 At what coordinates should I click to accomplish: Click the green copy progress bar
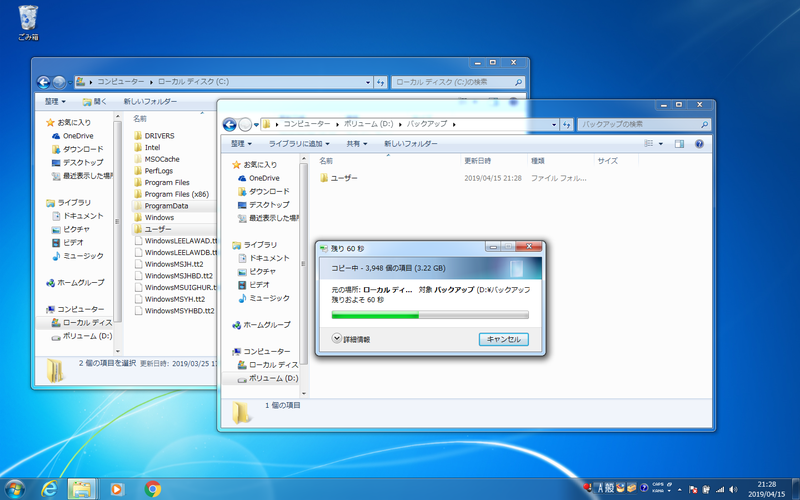(x=430, y=315)
